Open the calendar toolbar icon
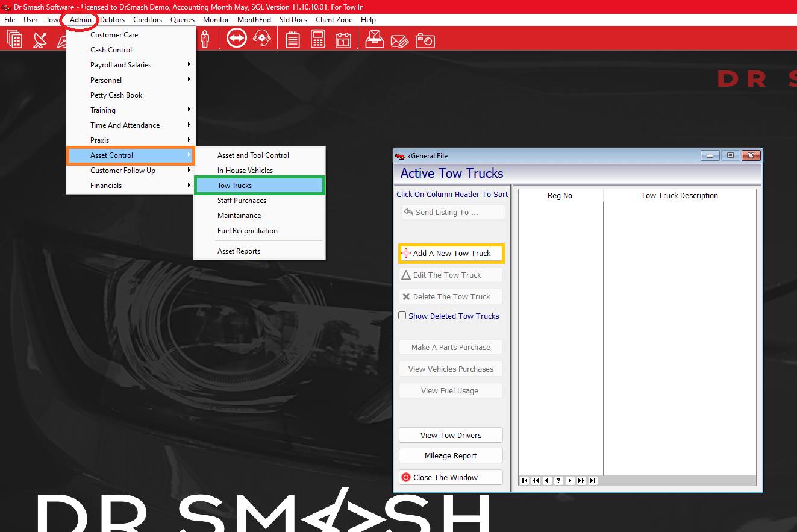797x532 pixels. [343, 38]
